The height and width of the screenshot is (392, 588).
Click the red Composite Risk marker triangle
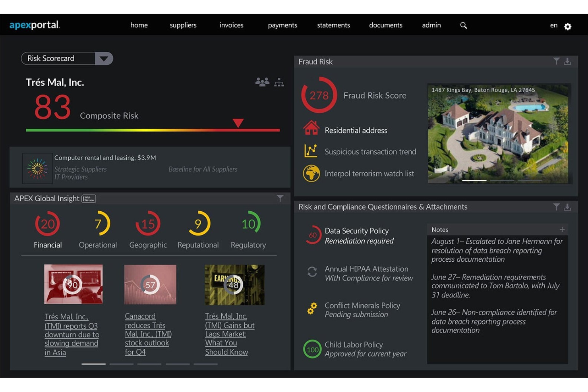238,123
